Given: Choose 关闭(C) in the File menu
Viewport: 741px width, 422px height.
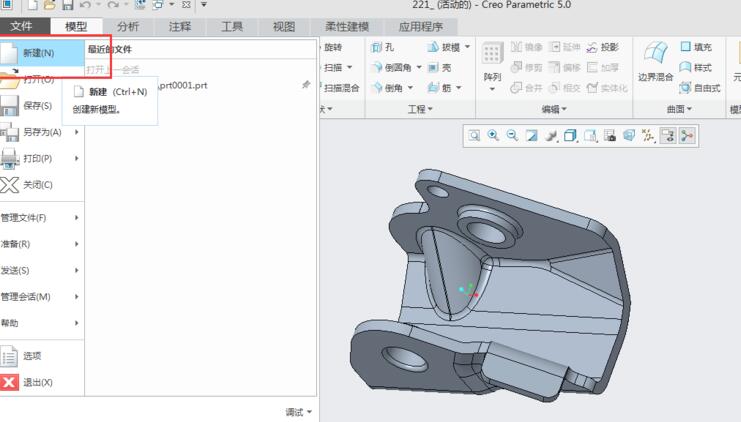Looking at the screenshot, I should pyautogui.click(x=42, y=185).
